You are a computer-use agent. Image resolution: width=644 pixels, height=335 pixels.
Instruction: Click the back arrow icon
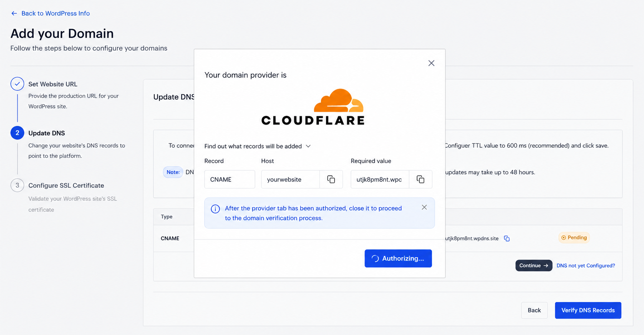tap(14, 13)
